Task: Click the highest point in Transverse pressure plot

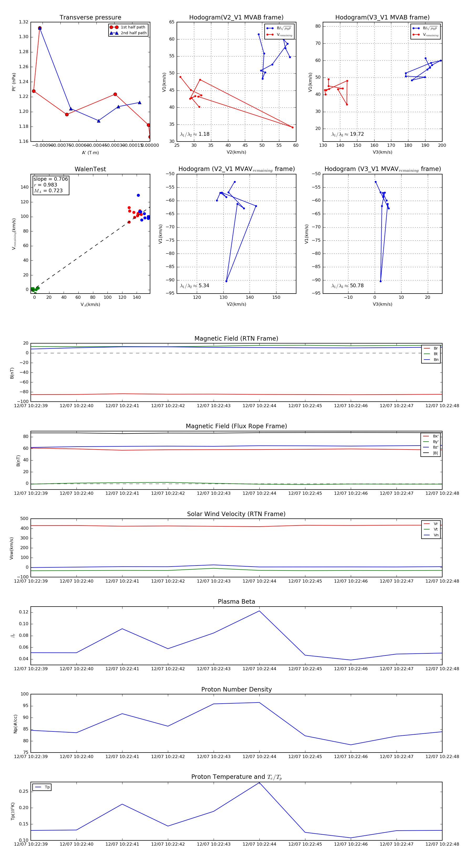Action: (40, 28)
